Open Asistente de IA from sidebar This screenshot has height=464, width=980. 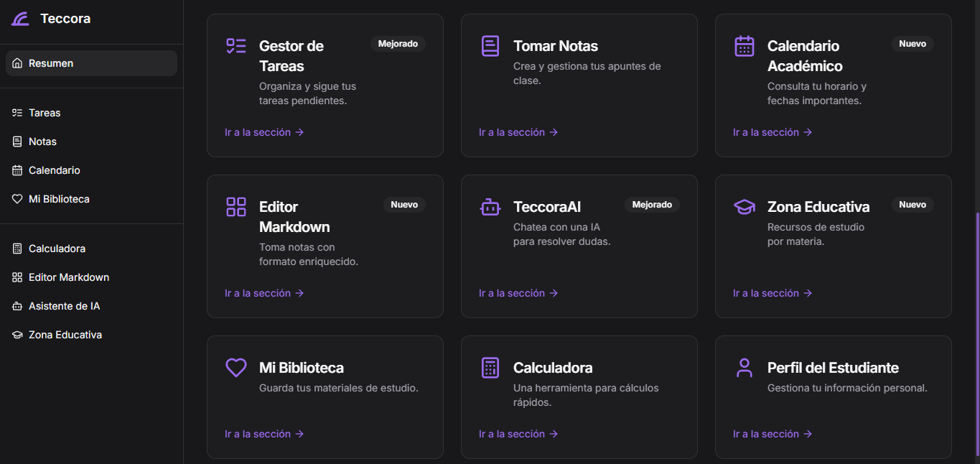click(64, 306)
